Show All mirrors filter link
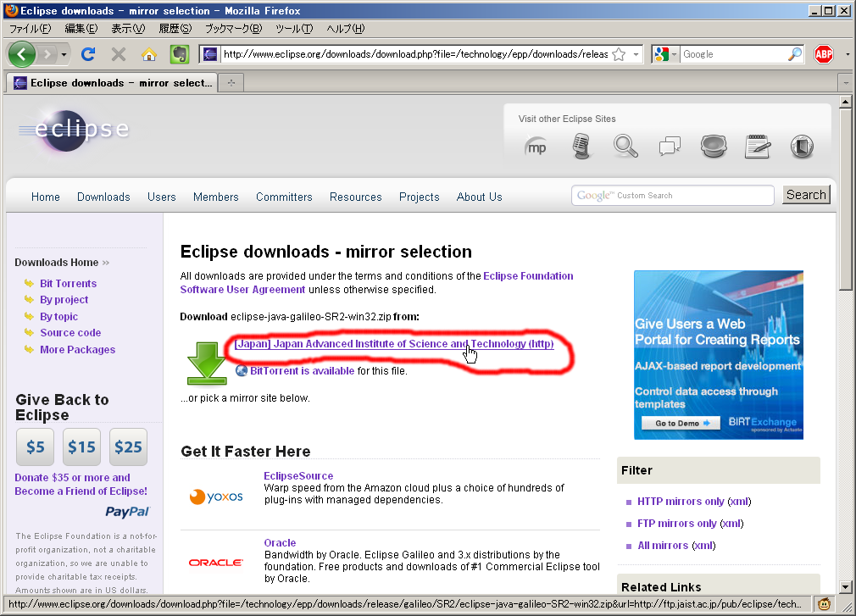The width and height of the screenshot is (856, 616). (663, 545)
